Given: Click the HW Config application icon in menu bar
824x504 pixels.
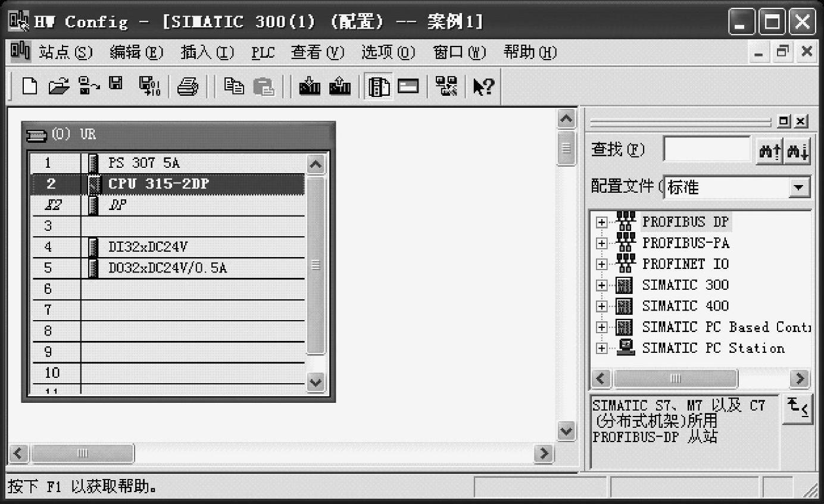Looking at the screenshot, I should point(20,52).
